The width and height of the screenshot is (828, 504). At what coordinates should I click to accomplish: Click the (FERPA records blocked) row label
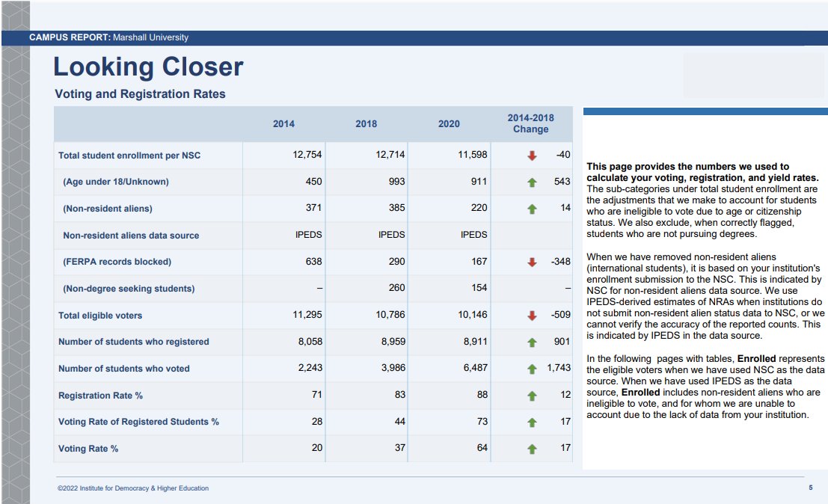tap(117, 262)
